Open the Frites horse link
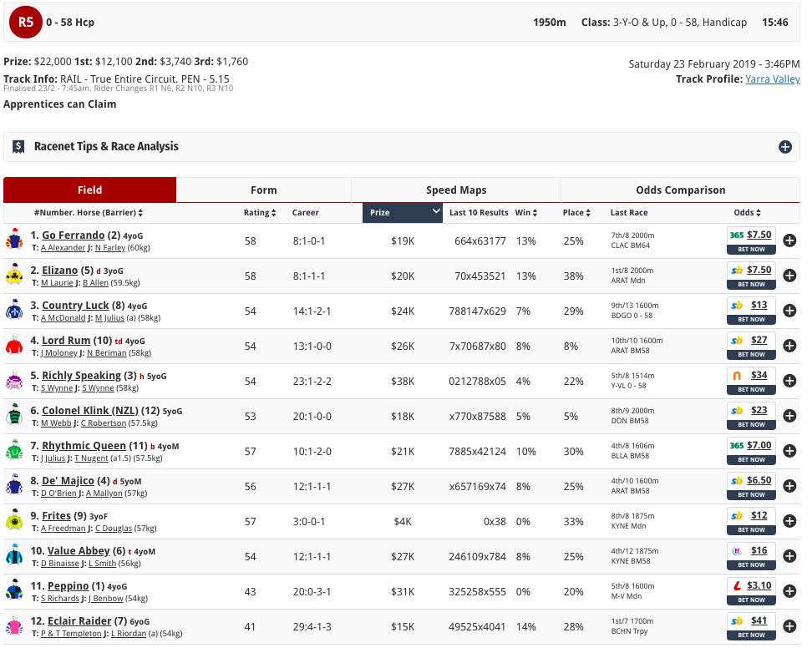The width and height of the screenshot is (812, 658). 56,516
